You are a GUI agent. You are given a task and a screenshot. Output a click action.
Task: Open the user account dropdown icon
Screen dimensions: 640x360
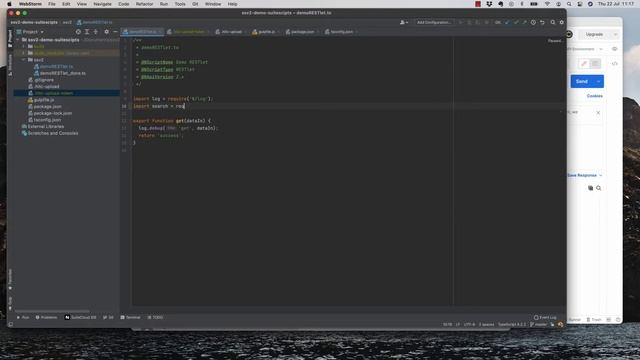point(404,22)
